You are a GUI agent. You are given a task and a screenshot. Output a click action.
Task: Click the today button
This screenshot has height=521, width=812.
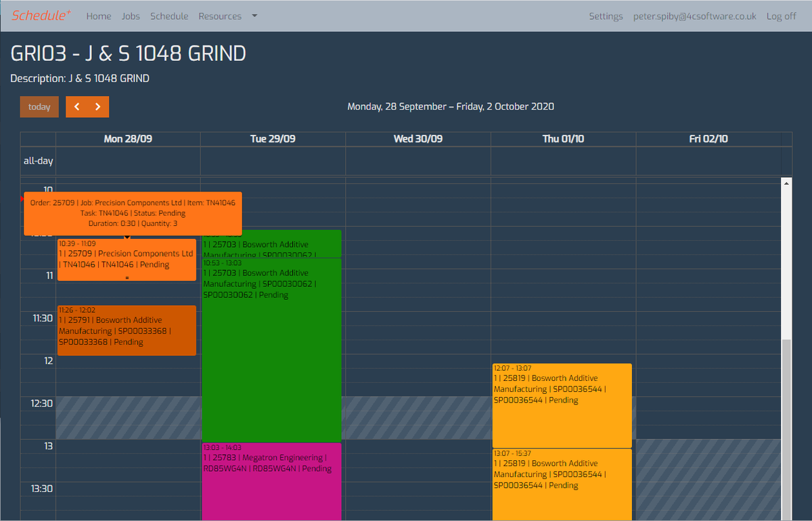39,107
